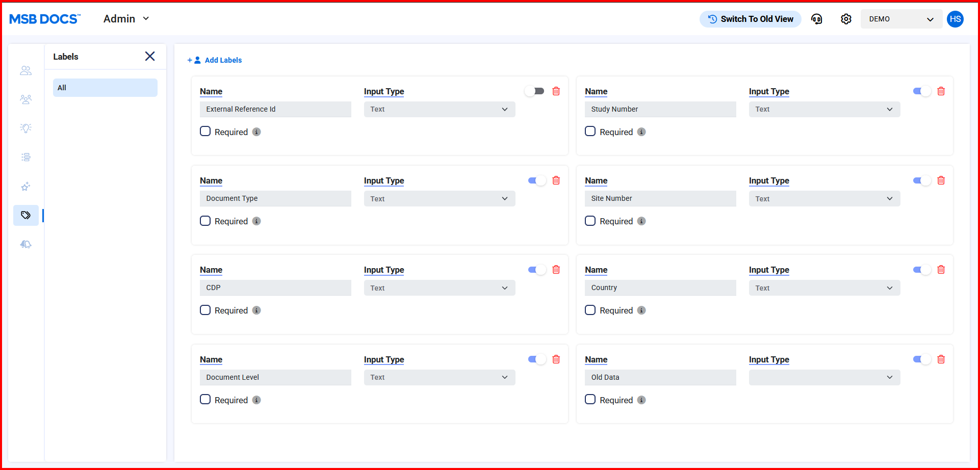The image size is (980, 470).
Task: Click the support headset icon
Action: point(816,19)
